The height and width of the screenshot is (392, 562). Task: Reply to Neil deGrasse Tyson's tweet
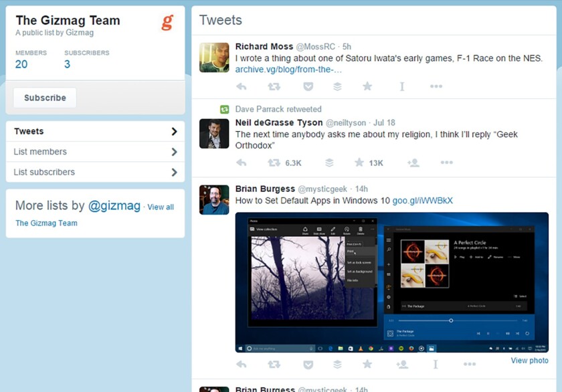click(242, 163)
